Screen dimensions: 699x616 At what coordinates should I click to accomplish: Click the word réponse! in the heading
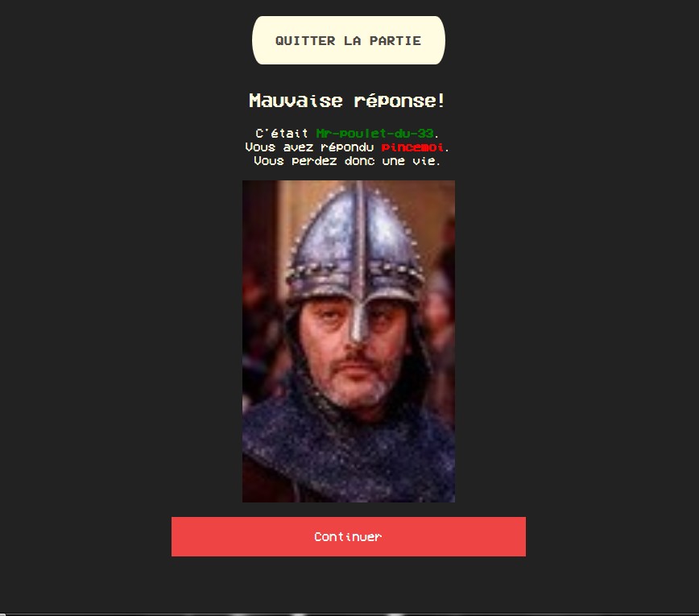399,101
